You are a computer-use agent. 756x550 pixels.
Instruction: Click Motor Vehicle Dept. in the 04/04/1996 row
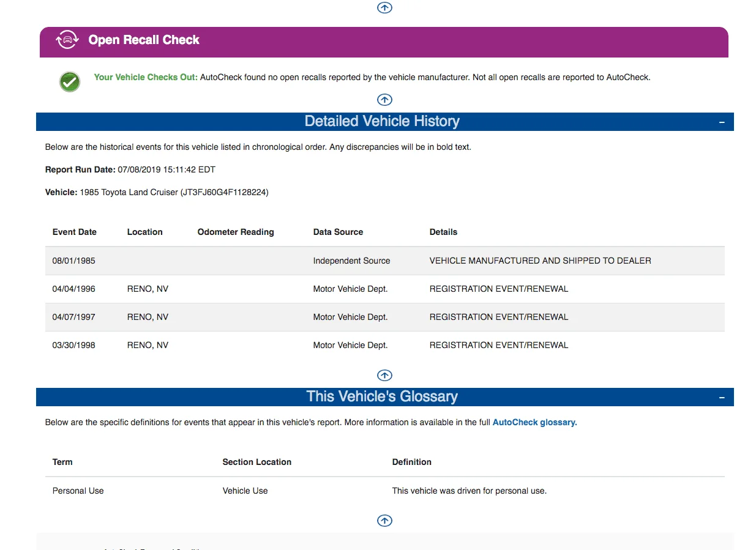tap(350, 289)
